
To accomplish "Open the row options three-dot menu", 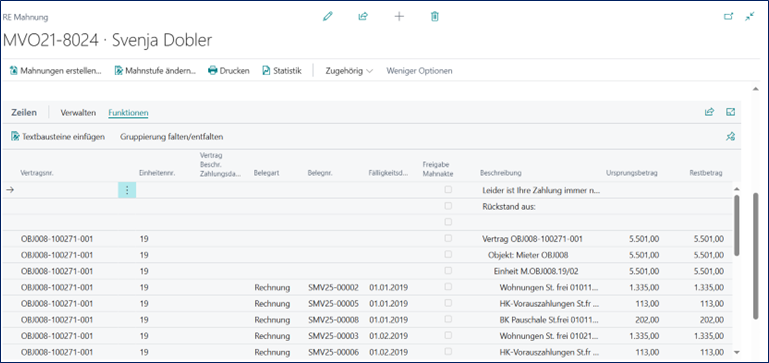I will pyautogui.click(x=127, y=190).
